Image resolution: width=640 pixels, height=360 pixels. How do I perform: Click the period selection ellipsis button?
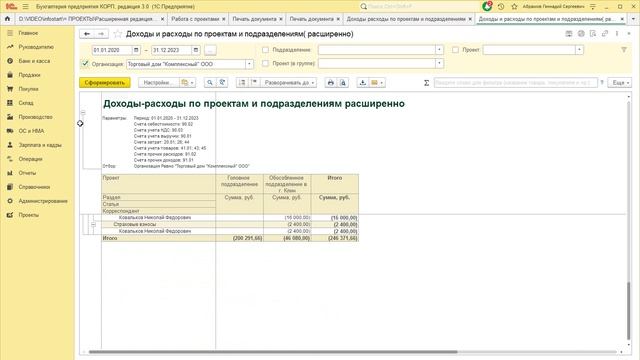pos(210,50)
